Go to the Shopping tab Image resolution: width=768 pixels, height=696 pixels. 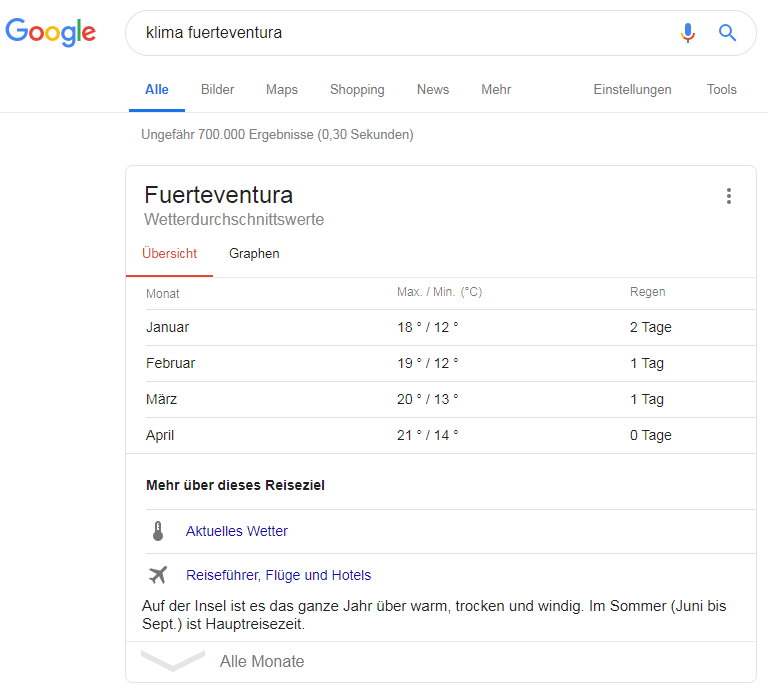tap(357, 90)
